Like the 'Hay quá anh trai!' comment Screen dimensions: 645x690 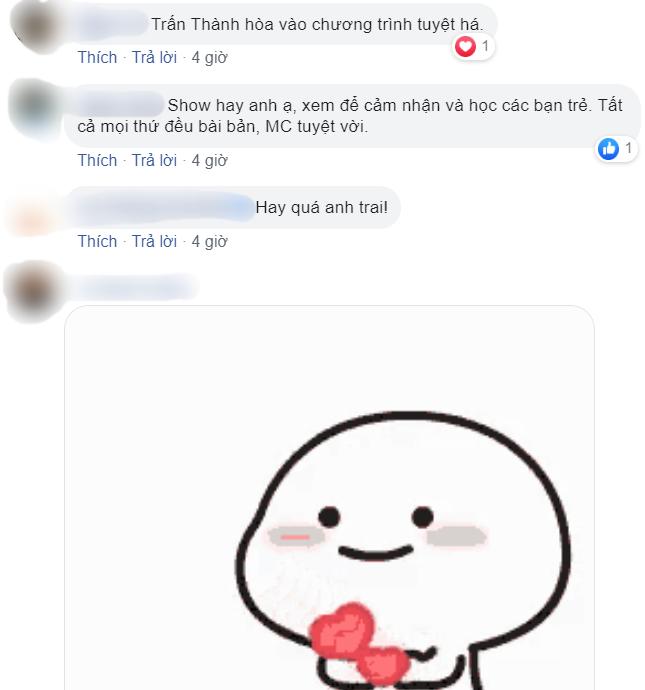coord(97,242)
